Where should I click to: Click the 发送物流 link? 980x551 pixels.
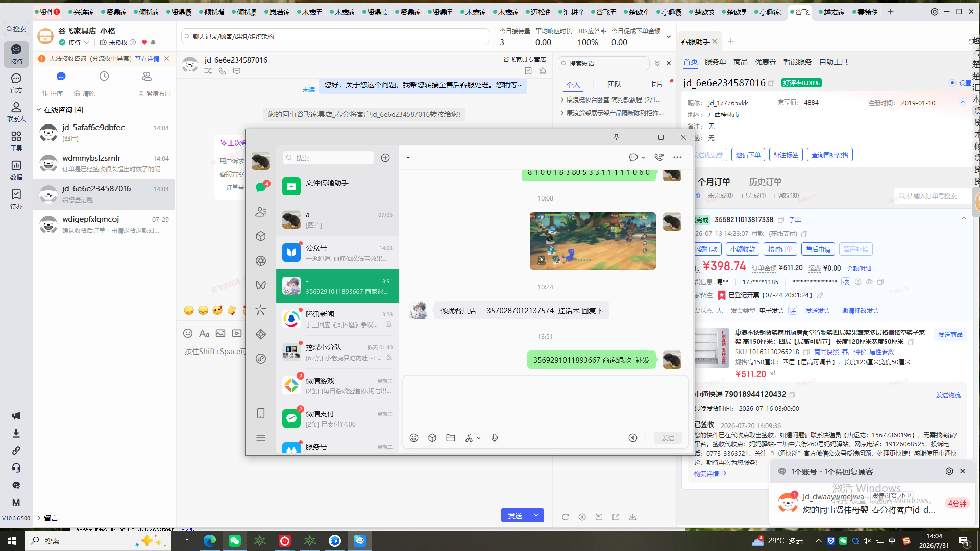click(x=948, y=395)
